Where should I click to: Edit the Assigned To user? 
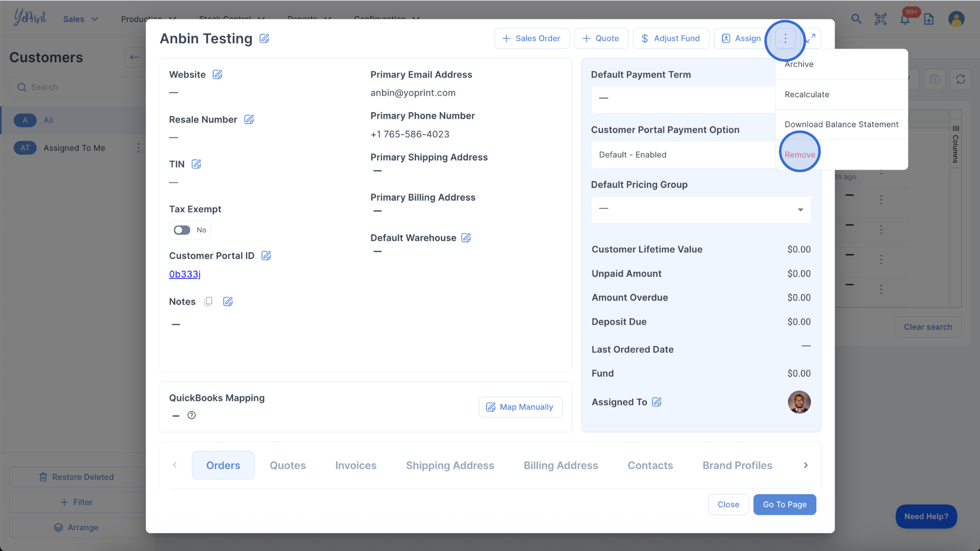657,402
